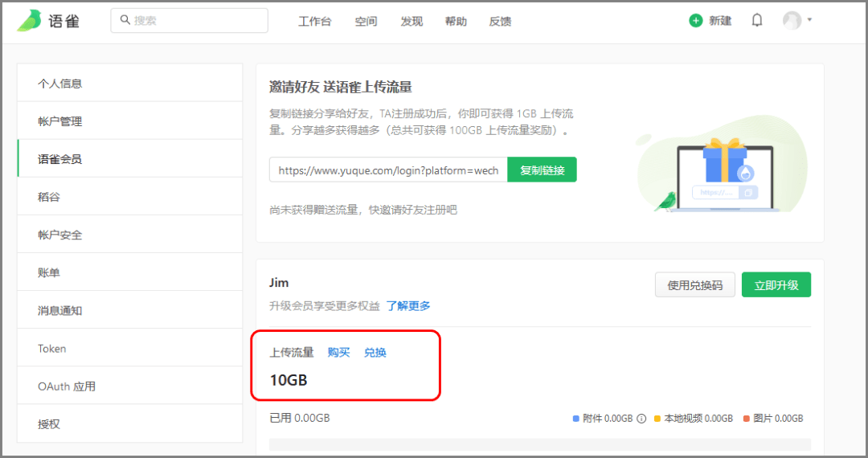Open the 了解更多 link
The height and width of the screenshot is (458, 868).
pyautogui.click(x=408, y=306)
